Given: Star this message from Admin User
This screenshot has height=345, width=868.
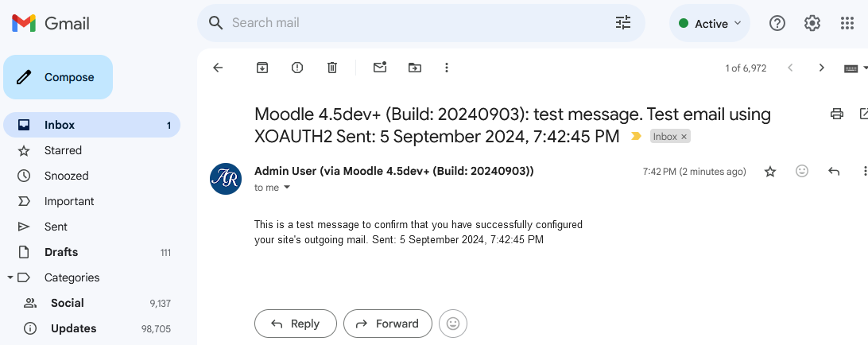Looking at the screenshot, I should point(770,172).
